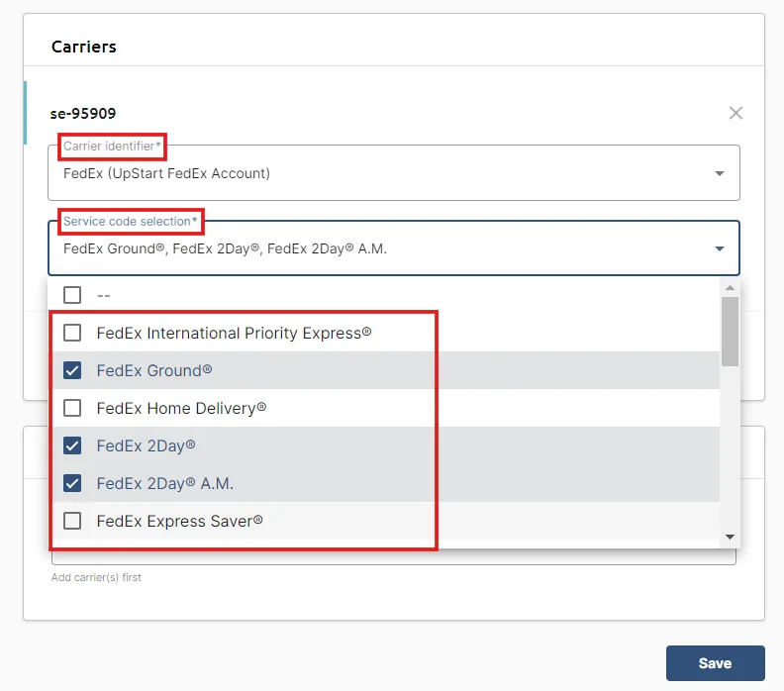Viewport: 784px width, 691px height.
Task: Open the Carrier identifier dropdown arrow
Action: click(x=720, y=173)
